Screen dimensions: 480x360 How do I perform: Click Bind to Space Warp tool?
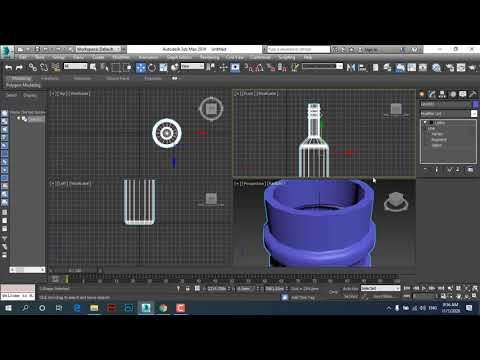click(55, 68)
